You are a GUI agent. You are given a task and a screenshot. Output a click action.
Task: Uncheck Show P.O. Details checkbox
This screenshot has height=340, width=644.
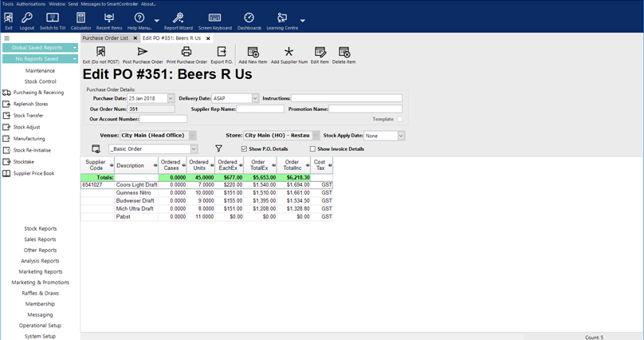click(x=244, y=149)
